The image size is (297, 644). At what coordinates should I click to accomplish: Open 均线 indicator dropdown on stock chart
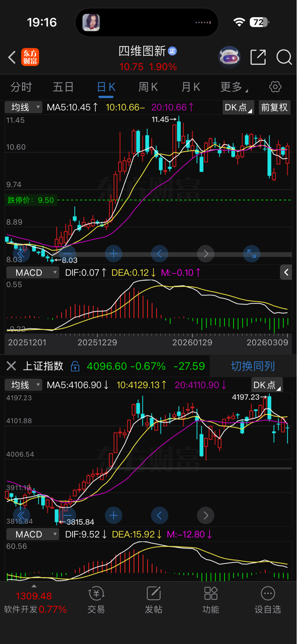pos(23,107)
